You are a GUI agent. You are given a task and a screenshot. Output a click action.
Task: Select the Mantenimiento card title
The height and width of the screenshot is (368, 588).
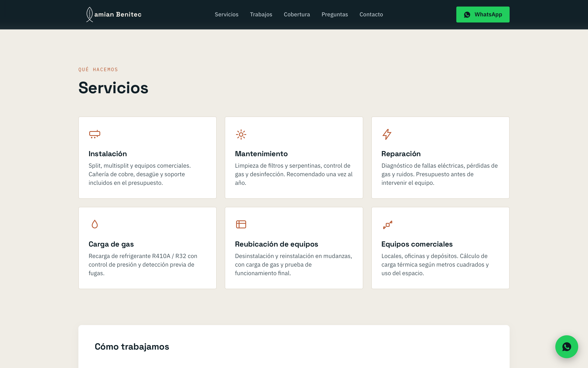click(261, 154)
